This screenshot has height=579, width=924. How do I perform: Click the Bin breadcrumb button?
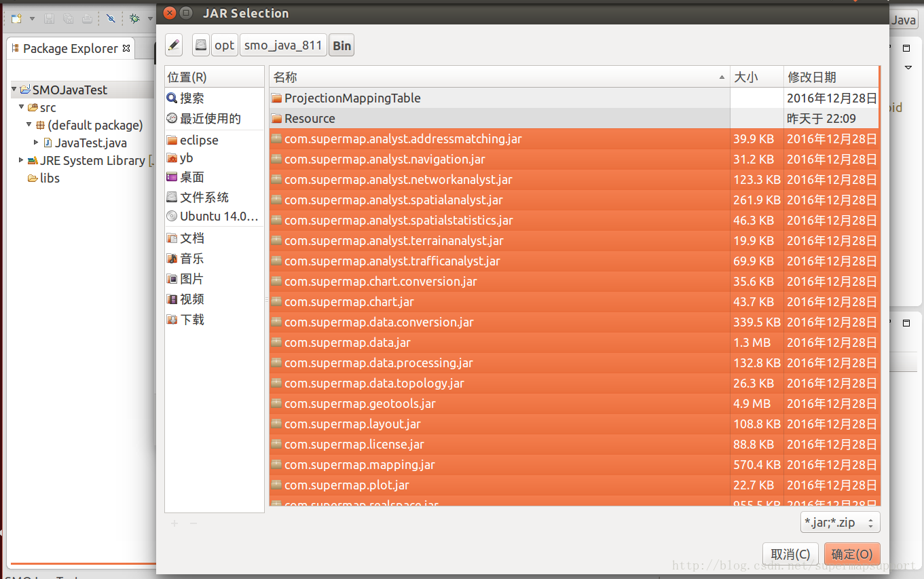point(341,45)
